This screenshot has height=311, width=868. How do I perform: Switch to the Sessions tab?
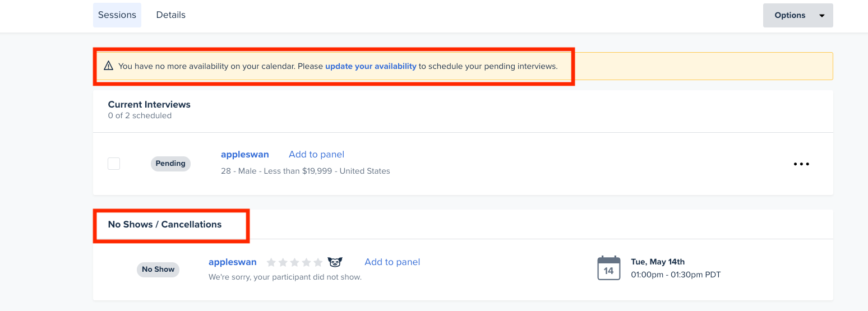(x=117, y=15)
